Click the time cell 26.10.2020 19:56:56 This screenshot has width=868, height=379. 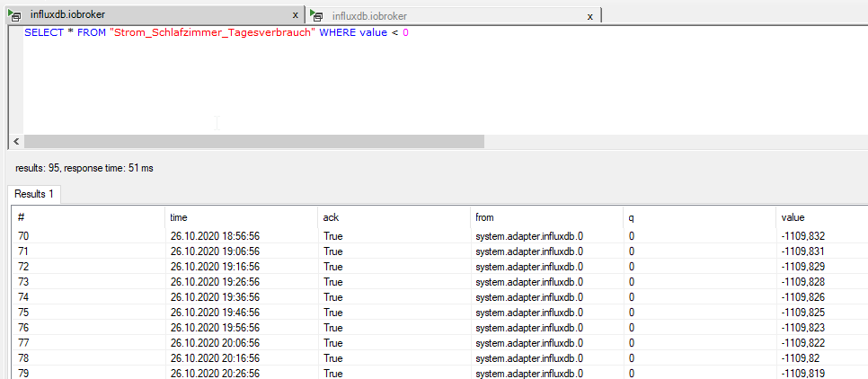tap(216, 328)
